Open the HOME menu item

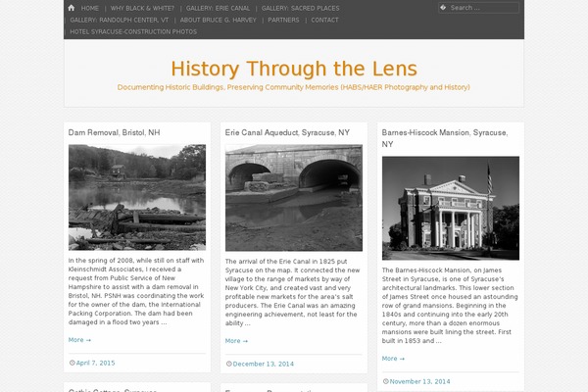pos(90,8)
